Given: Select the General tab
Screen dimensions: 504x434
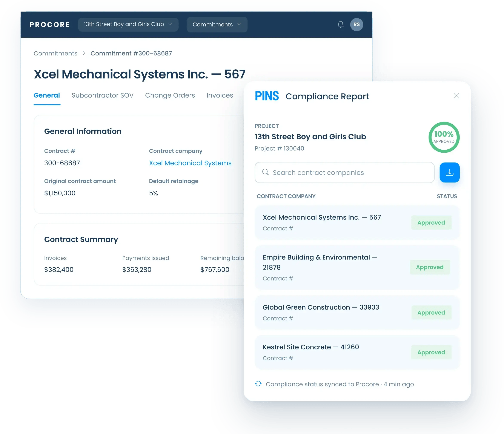Looking at the screenshot, I should pos(47,95).
